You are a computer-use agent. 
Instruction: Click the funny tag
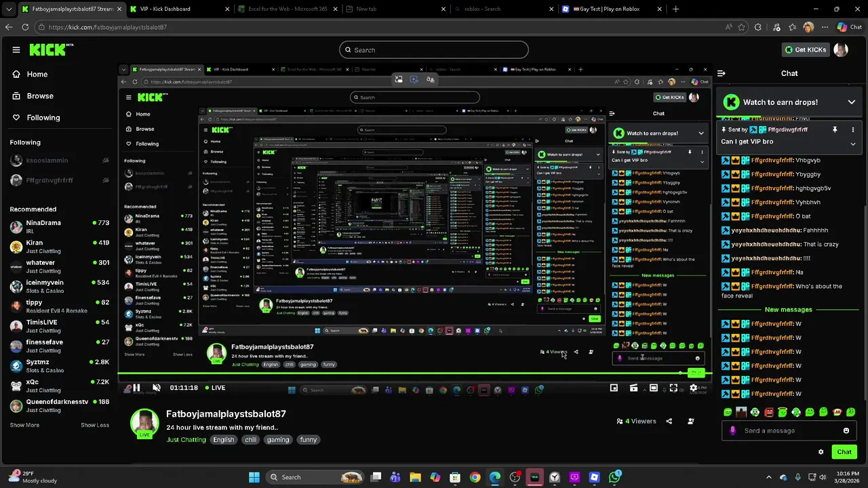[x=309, y=439]
